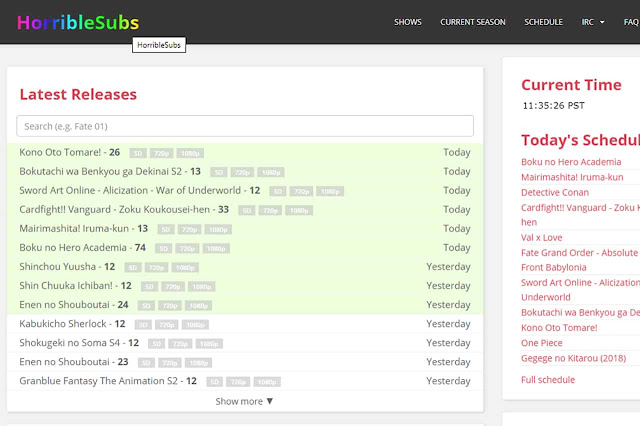
Task: Select 720p badge for Shinchou Yuusha 12
Action: tap(156, 268)
